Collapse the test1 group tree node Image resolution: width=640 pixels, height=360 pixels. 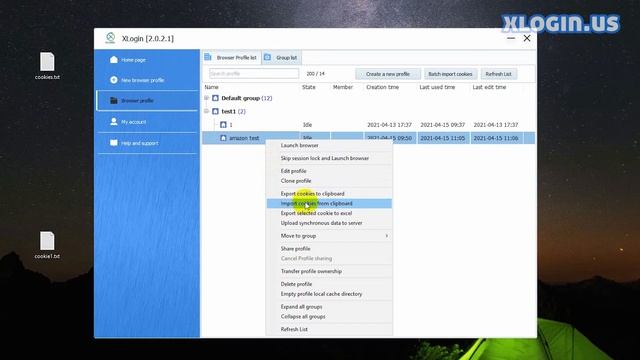point(207,111)
